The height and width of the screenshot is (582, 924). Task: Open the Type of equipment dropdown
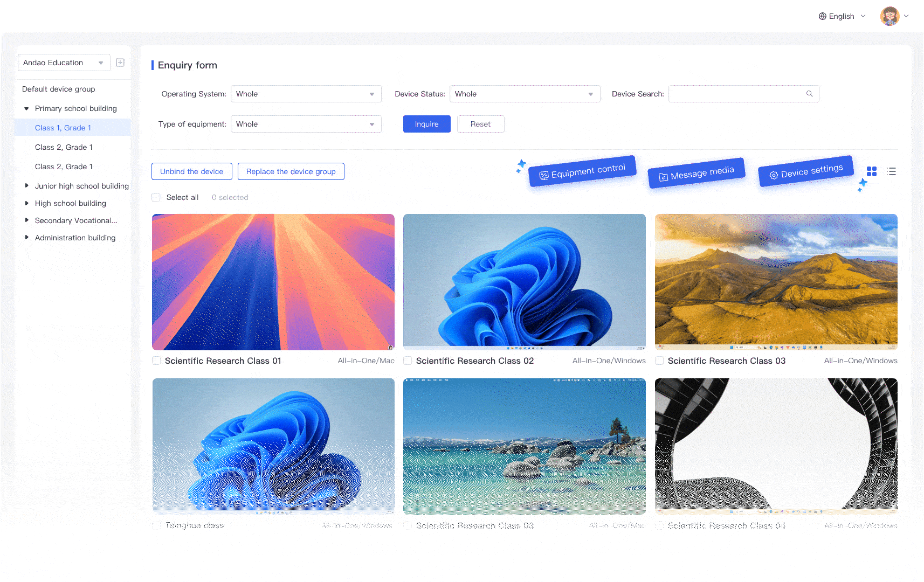(x=306, y=124)
